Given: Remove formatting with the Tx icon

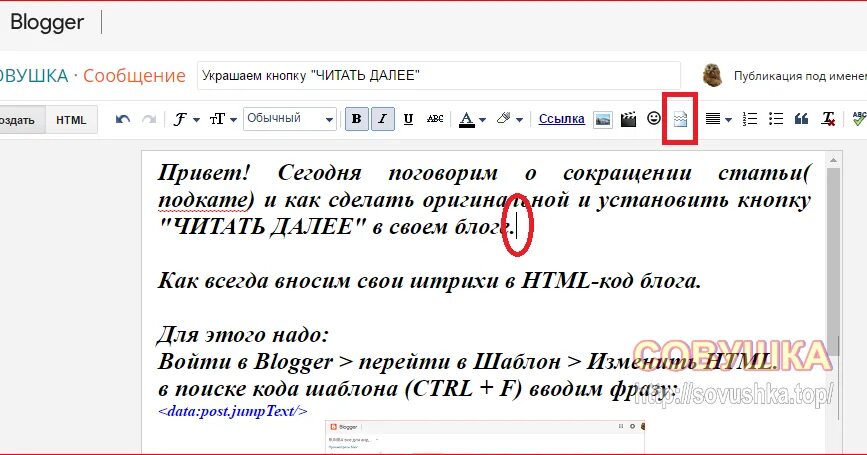Looking at the screenshot, I should pyautogui.click(x=828, y=119).
